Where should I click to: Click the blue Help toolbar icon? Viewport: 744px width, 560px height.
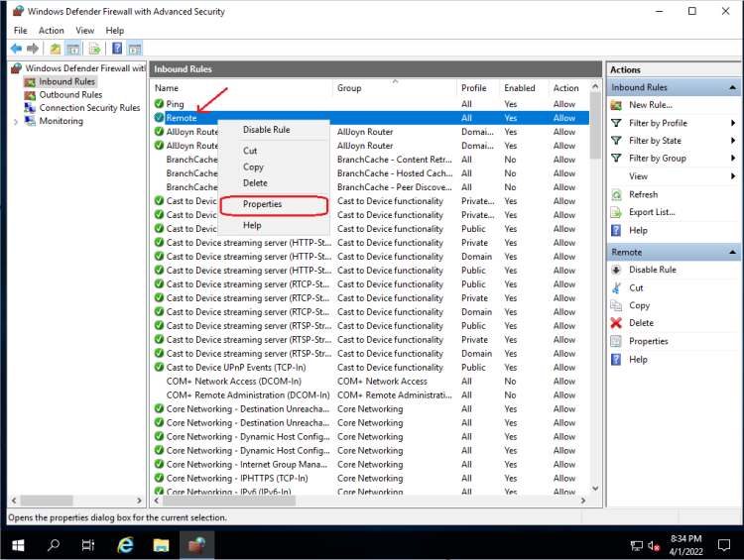click(x=117, y=49)
